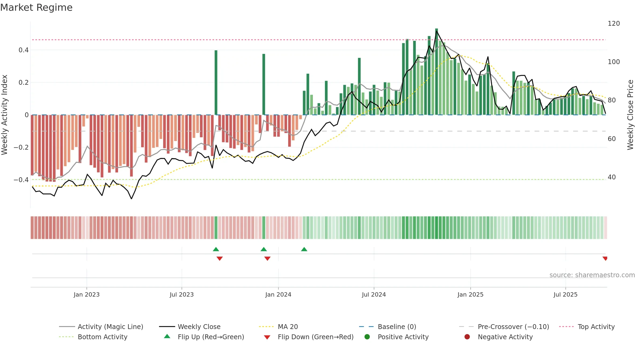The height and width of the screenshot is (362, 644).
Task: Click the red Flip Down triangle legend icon
Action: pos(267,337)
